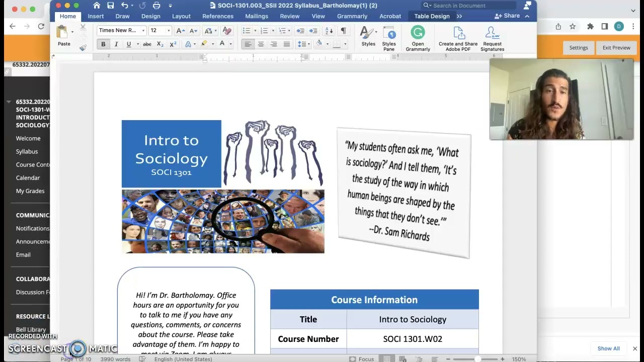Screen dimensions: 644x362
Task: Go to the References tab
Action: tap(218, 16)
